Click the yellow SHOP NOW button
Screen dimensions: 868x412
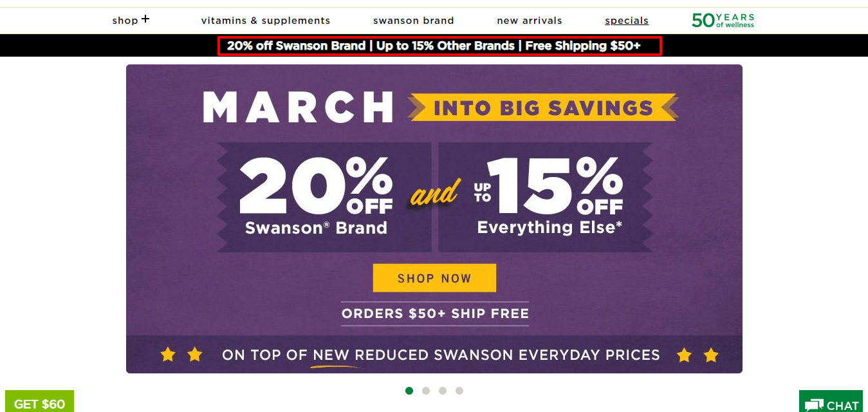click(x=434, y=278)
